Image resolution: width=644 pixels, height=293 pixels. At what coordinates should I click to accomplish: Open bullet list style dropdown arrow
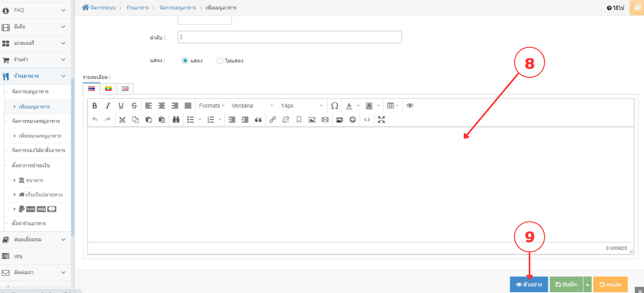200,120
